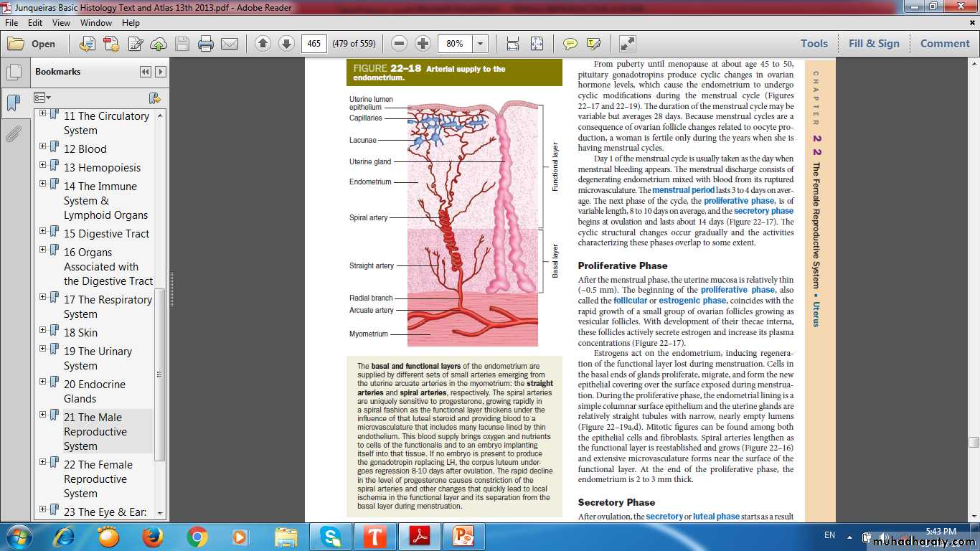Expand the 22 The Female Reproductive System bookmark
Screen dimensions: 980x551
click(x=43, y=464)
